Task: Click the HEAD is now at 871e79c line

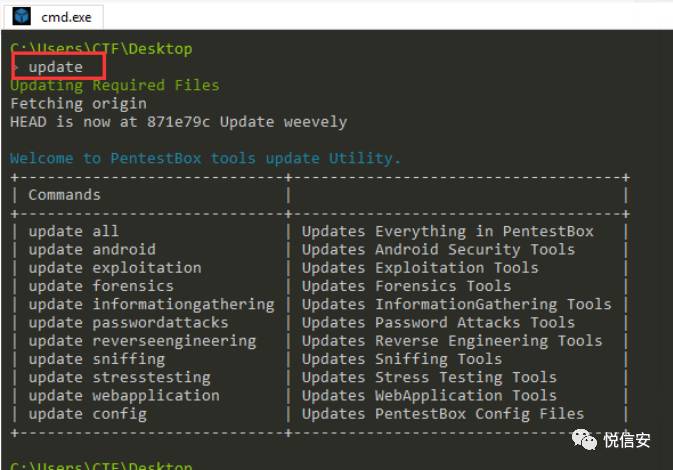Action: (x=179, y=122)
